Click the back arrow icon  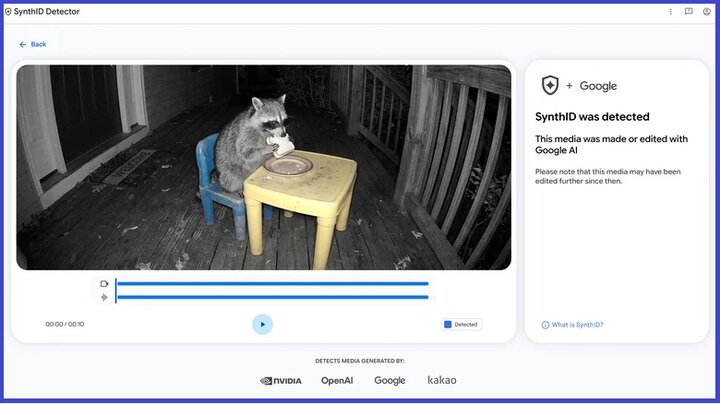point(22,45)
